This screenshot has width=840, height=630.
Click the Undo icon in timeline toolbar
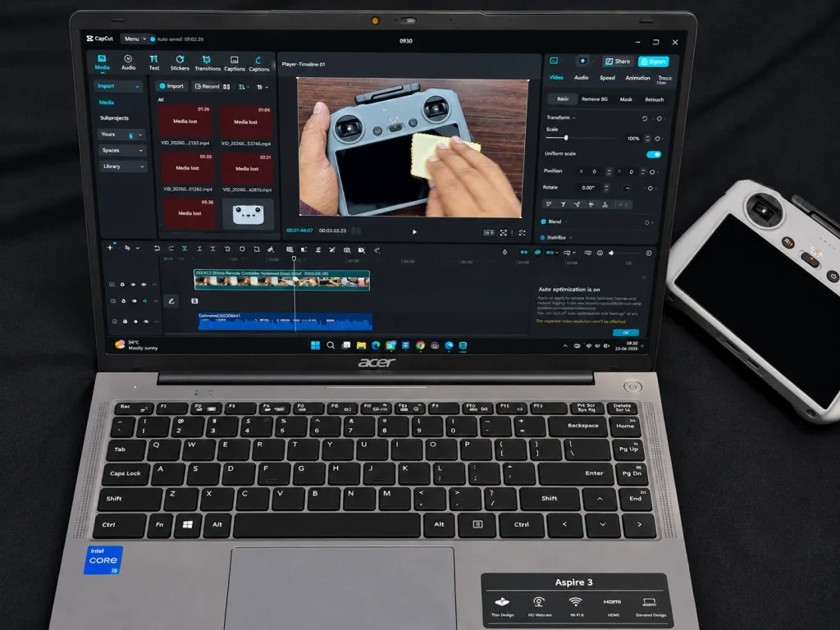157,249
